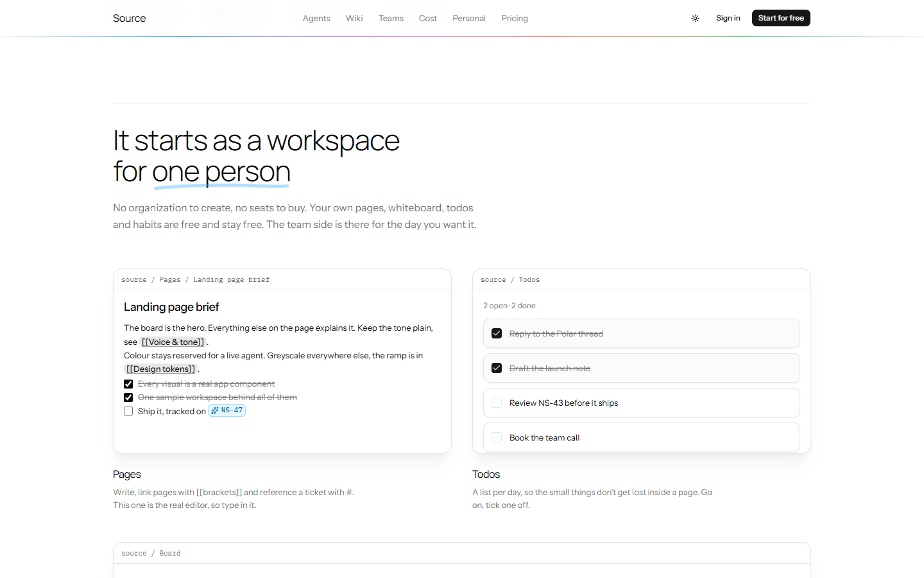Click the 'It starts as a workspace' headline
This screenshot has width=924, height=578.
pyautogui.click(x=257, y=156)
